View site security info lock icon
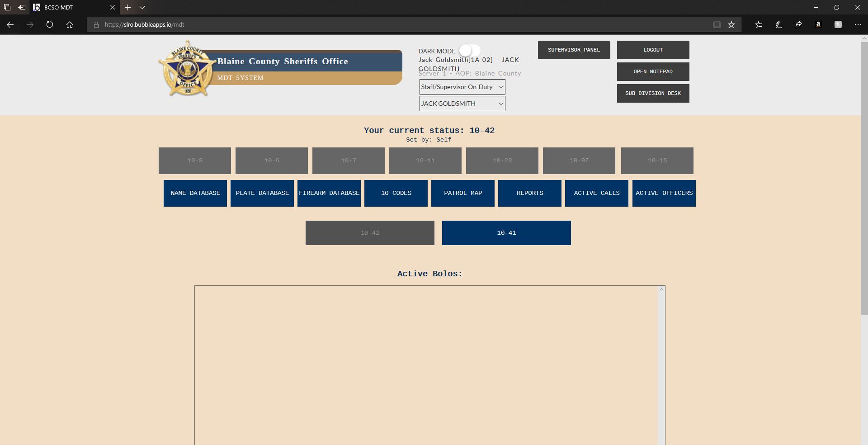The height and width of the screenshot is (445, 868). coord(96,25)
